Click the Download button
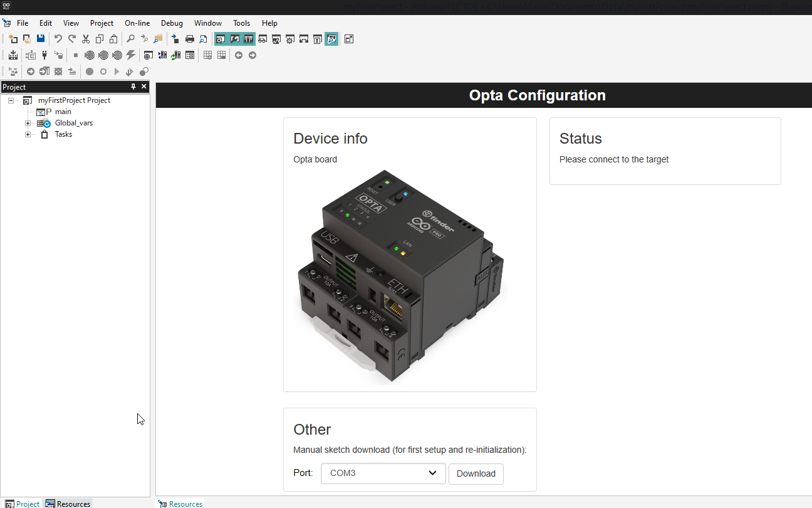 click(476, 474)
